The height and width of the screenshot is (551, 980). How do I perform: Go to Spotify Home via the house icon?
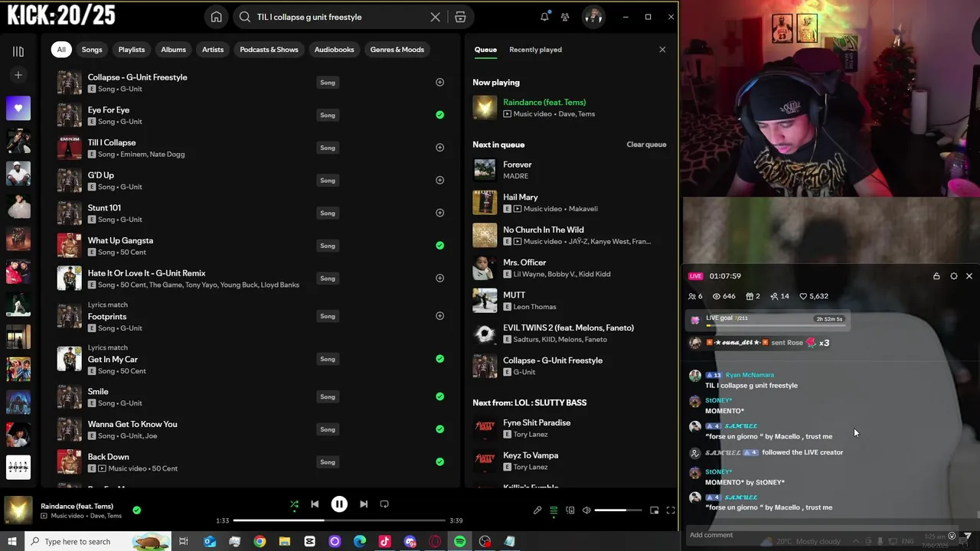coord(217,17)
